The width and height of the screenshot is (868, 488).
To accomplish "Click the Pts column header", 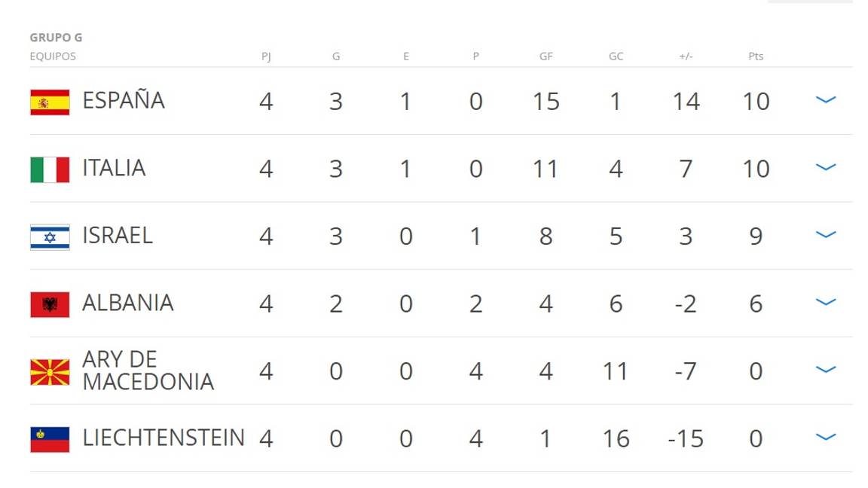I will [x=756, y=56].
